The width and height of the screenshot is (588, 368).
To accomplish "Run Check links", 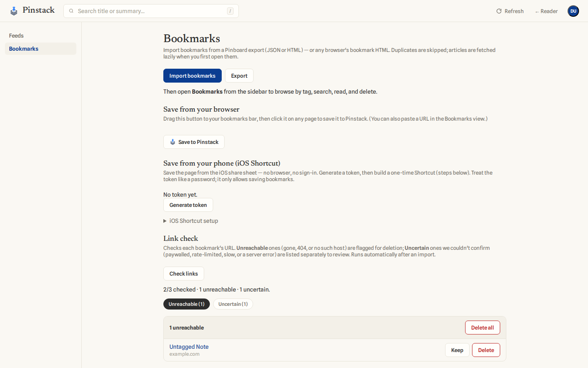I will tap(184, 274).
